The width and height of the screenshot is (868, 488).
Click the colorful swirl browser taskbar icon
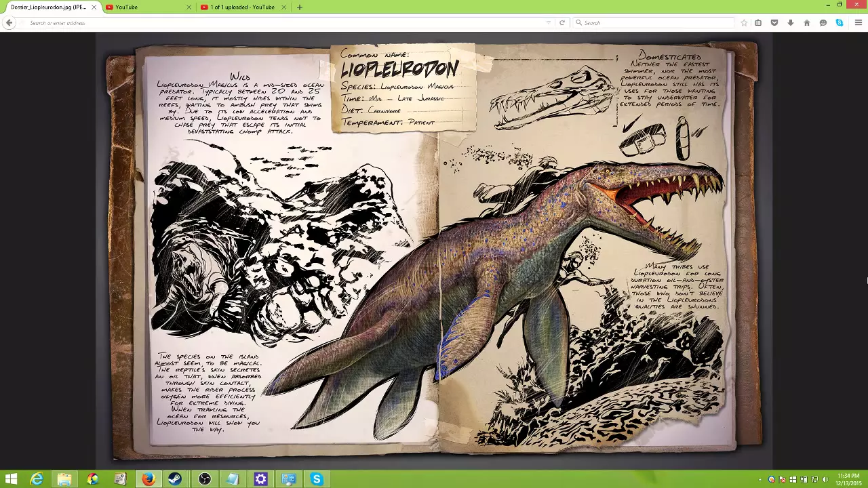92,479
